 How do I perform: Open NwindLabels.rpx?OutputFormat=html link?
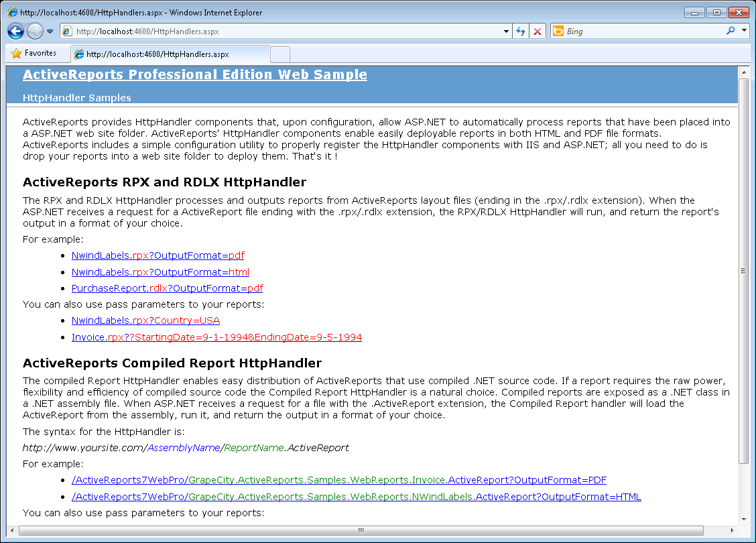coord(161,272)
